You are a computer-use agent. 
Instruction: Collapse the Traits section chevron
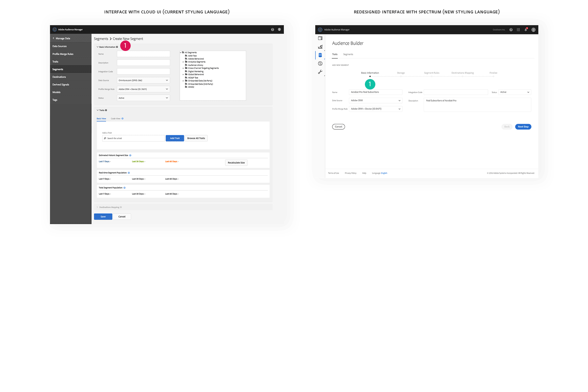pyautogui.click(x=98, y=110)
